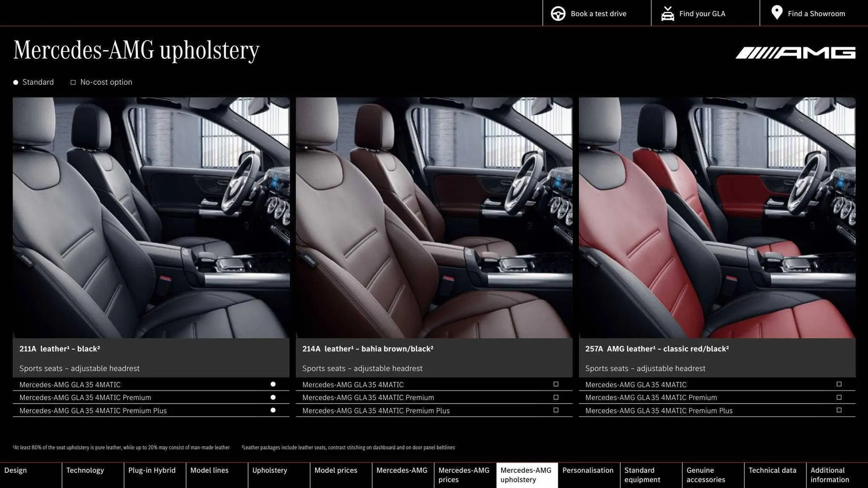
Task: Click the 214A bahia brown/black upholstery thumbnail
Action: point(434,217)
